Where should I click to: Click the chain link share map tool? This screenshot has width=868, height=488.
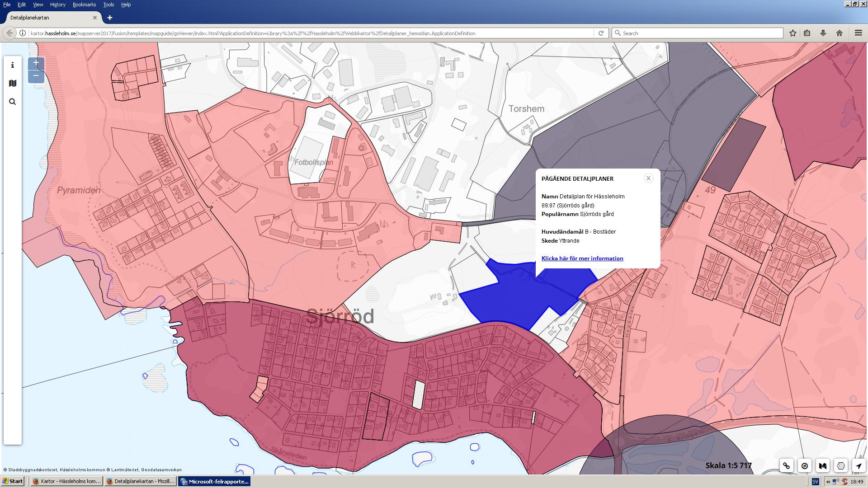click(787, 465)
